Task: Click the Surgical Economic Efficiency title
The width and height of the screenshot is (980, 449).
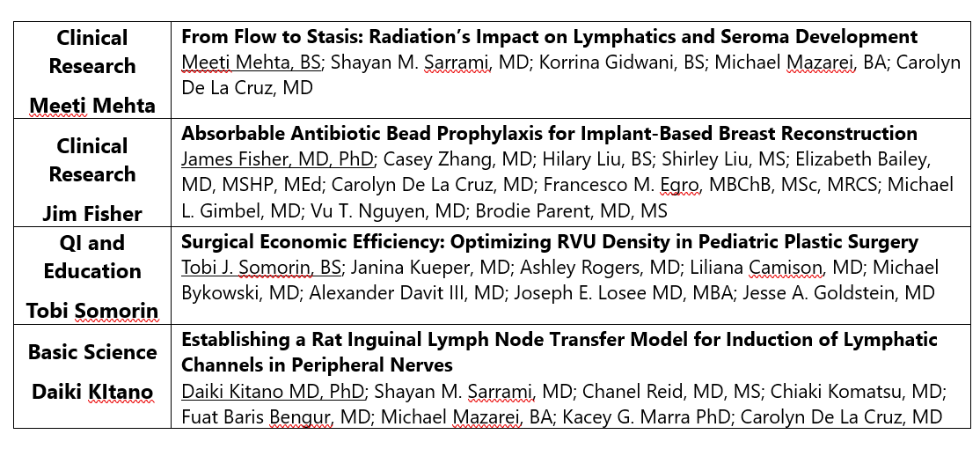Action: (549, 241)
